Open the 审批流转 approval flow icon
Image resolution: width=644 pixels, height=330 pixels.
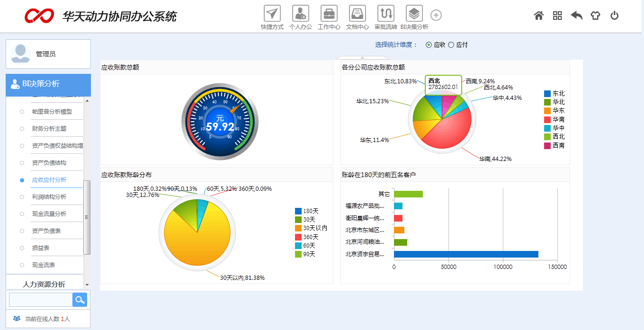tap(385, 13)
